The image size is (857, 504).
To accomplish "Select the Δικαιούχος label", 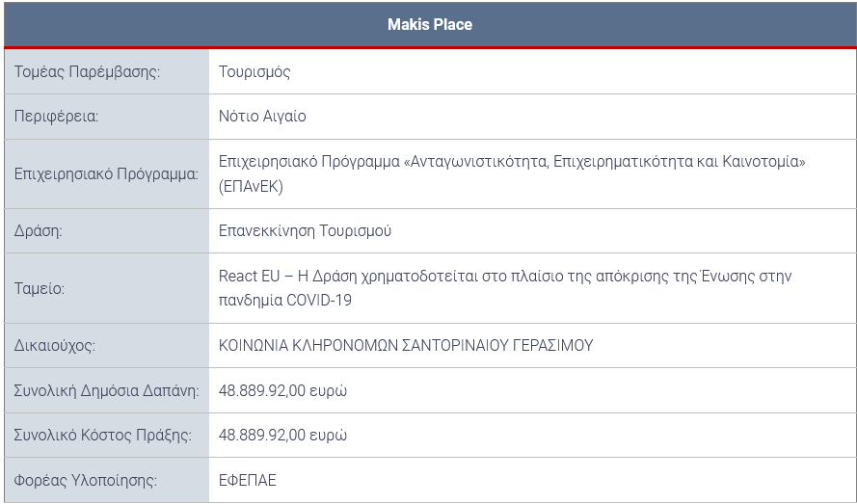I will [x=55, y=346].
